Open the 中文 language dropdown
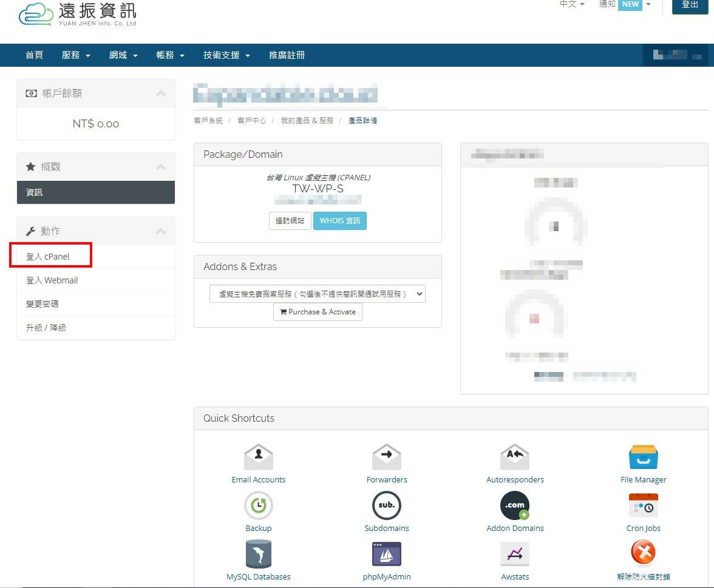Image resolution: width=714 pixels, height=588 pixels. pos(572,4)
